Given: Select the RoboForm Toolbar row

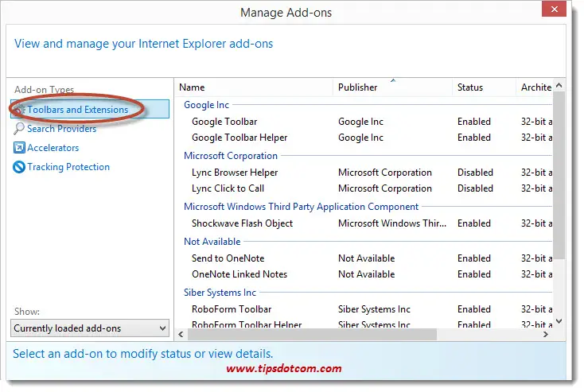Looking at the screenshot, I should pos(364,309).
